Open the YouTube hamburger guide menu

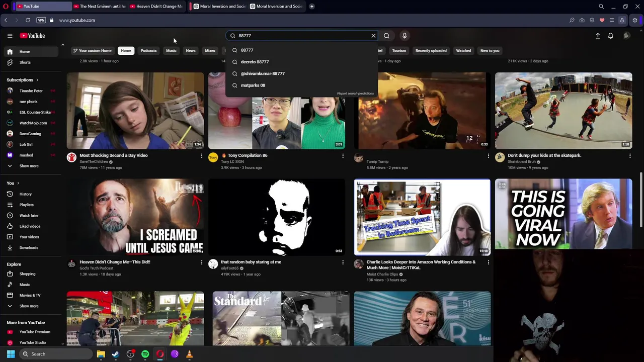coord(10,36)
